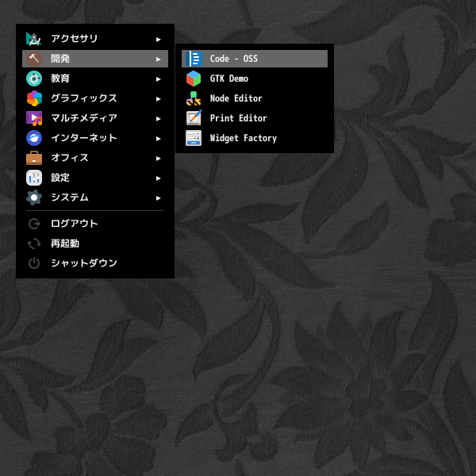Click the Code - OSS app icon
This screenshot has height=476, width=476.
click(194, 59)
